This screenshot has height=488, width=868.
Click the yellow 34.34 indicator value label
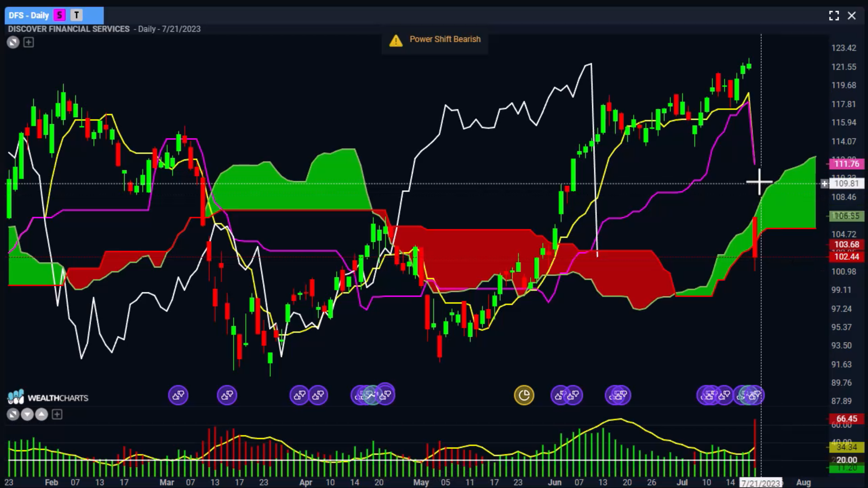click(x=846, y=447)
